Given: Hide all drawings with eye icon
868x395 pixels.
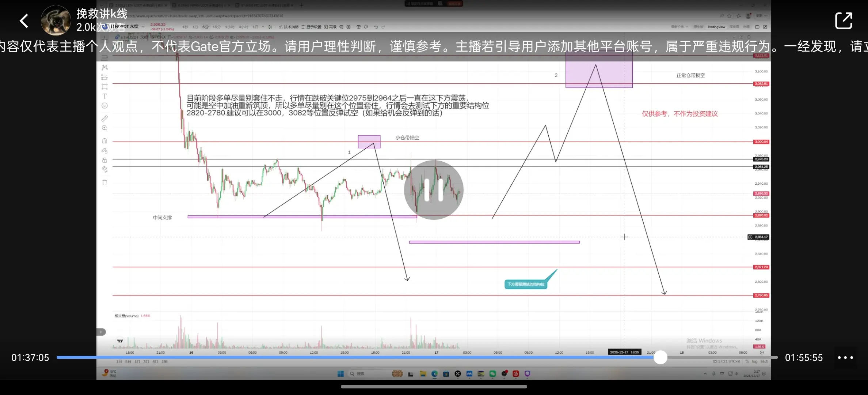Looking at the screenshot, I should click(104, 169).
